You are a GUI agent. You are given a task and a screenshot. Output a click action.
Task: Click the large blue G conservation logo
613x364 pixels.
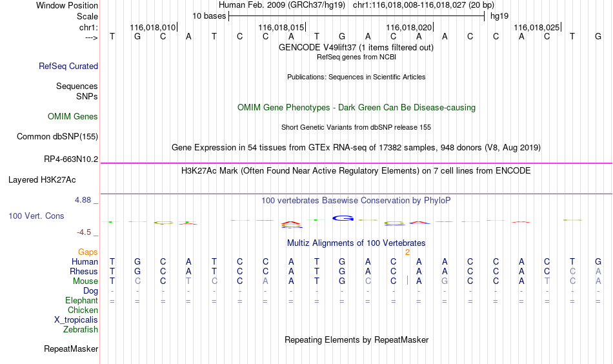(343, 218)
